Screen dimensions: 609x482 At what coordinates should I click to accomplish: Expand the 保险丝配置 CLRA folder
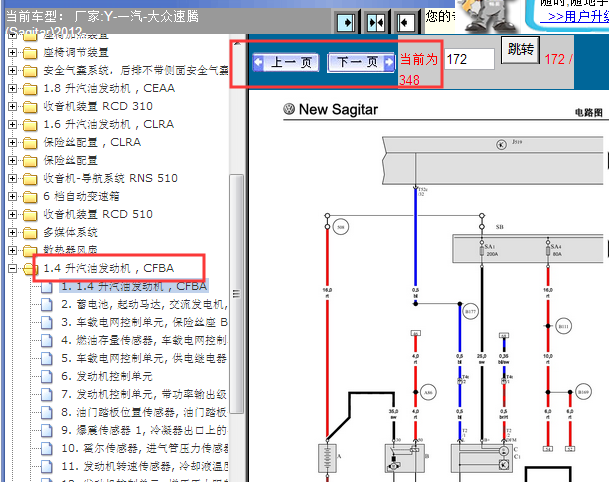tap(12, 142)
